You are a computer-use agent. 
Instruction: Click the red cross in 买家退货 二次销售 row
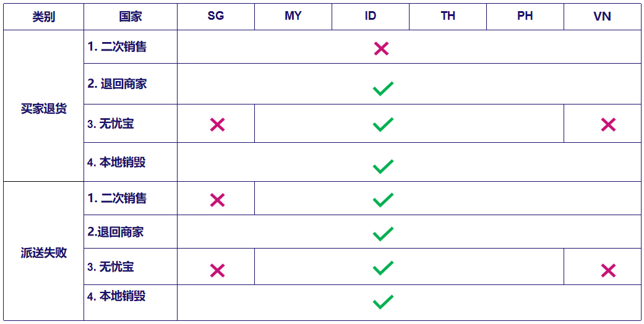point(381,49)
